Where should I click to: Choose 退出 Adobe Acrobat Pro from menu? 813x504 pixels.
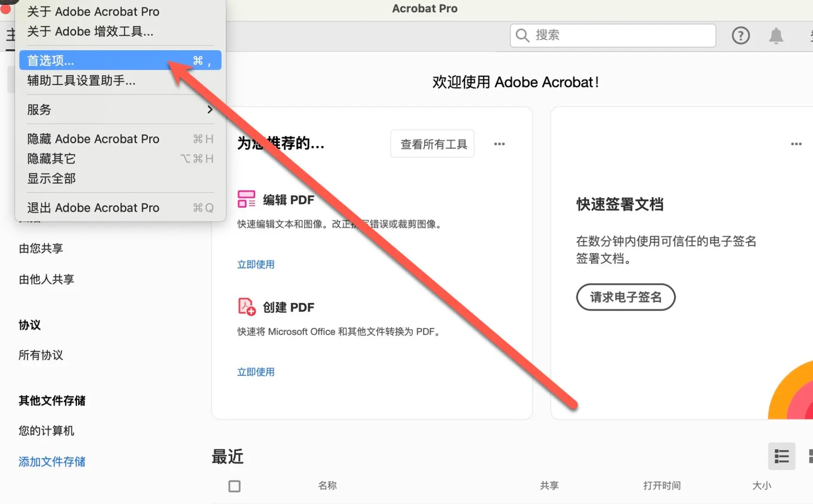pos(93,207)
